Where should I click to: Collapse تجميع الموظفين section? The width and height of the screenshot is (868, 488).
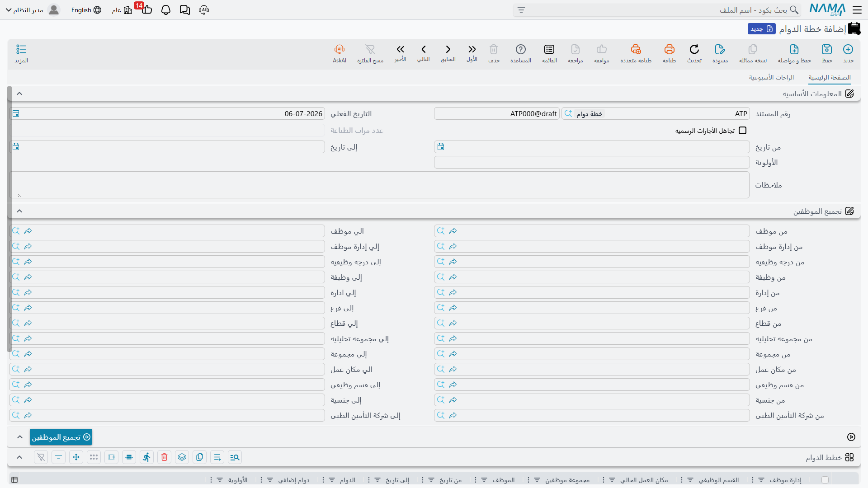[x=19, y=211]
